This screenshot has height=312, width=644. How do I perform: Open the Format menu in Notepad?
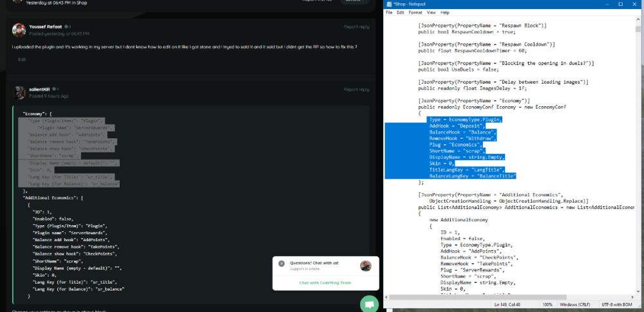415,12
